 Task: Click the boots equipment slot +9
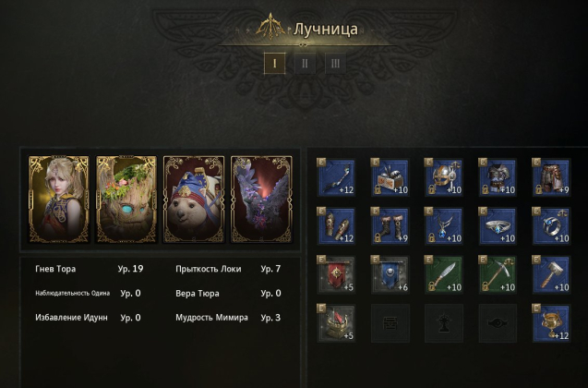(x=390, y=225)
